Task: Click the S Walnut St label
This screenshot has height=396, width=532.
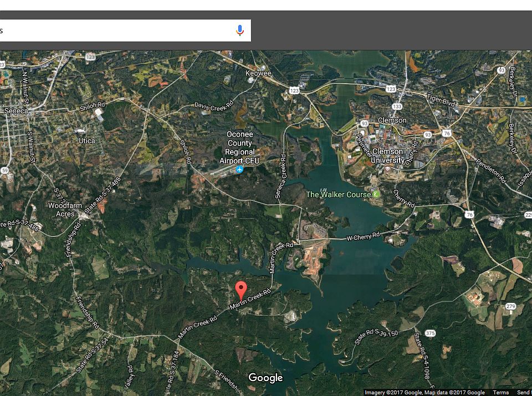Action: pyautogui.click(x=31, y=147)
